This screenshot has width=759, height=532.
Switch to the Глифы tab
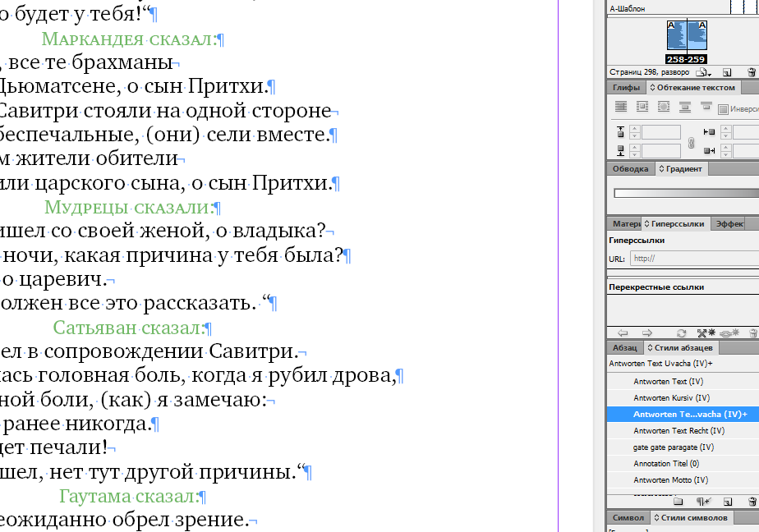click(626, 88)
